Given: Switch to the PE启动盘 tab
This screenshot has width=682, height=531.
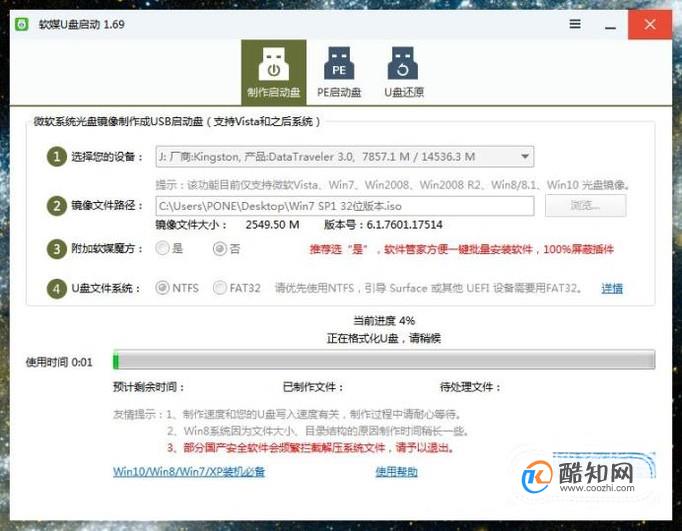Looking at the screenshot, I should click(339, 73).
